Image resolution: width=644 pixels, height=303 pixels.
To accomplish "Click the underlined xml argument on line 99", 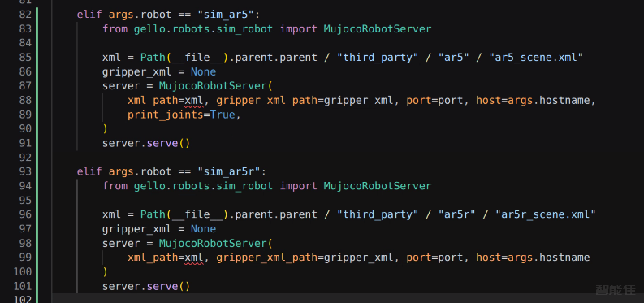I will click(x=194, y=258).
